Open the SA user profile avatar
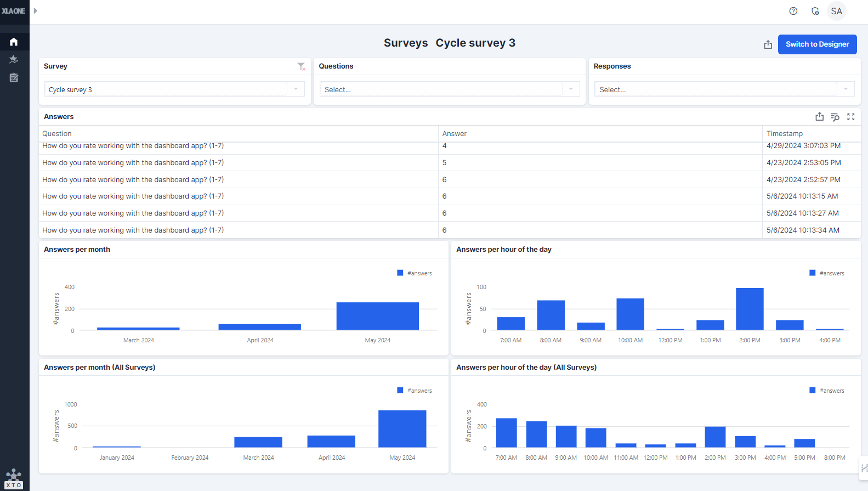The height and width of the screenshot is (491, 868). click(x=836, y=11)
